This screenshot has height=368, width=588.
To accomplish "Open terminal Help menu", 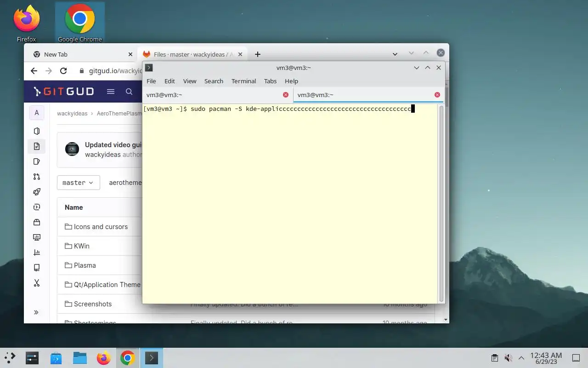I will tap(291, 81).
